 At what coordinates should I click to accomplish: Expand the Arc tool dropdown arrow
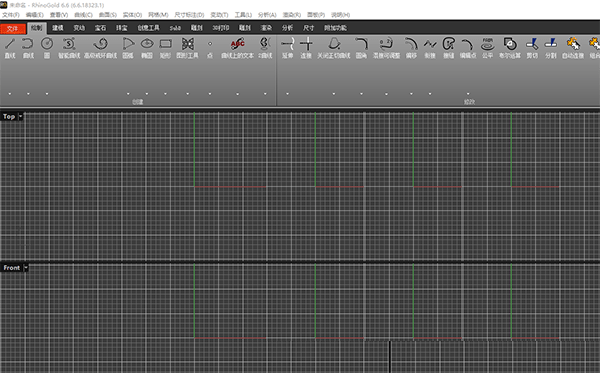point(128,94)
